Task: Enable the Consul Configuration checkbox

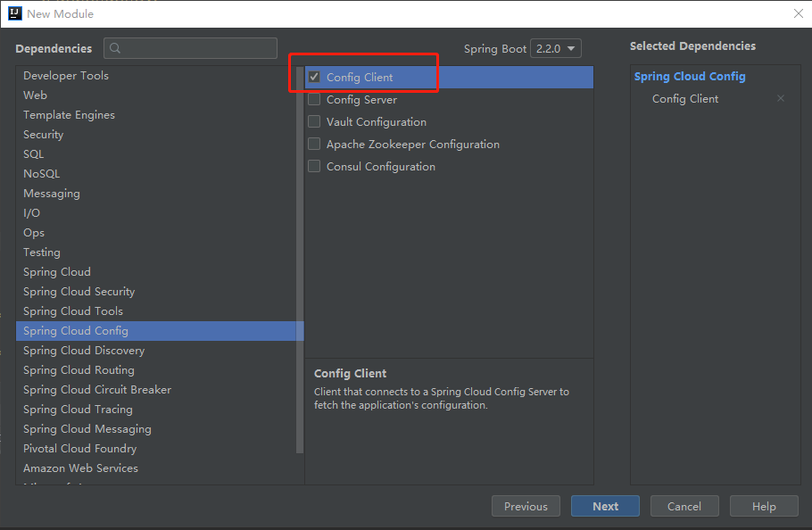Action: pos(314,167)
